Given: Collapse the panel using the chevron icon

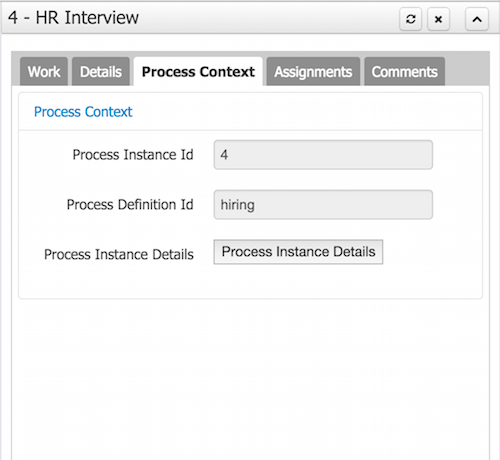Looking at the screenshot, I should coord(477,19).
